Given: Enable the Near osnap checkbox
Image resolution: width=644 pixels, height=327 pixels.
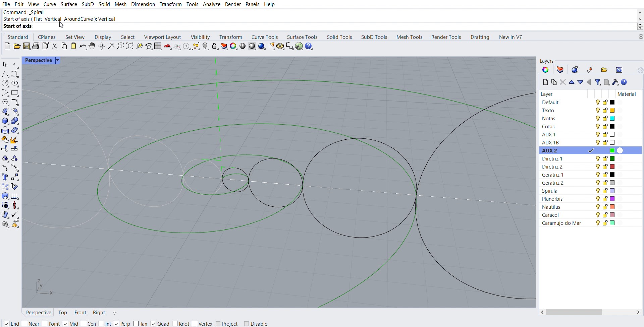Looking at the screenshot, I should 25,324.
